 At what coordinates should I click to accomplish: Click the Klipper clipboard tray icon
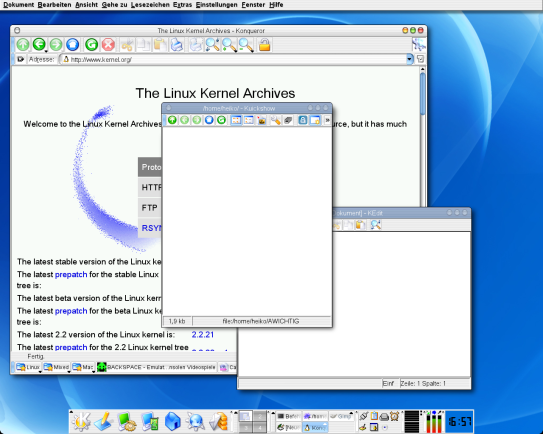374,416
